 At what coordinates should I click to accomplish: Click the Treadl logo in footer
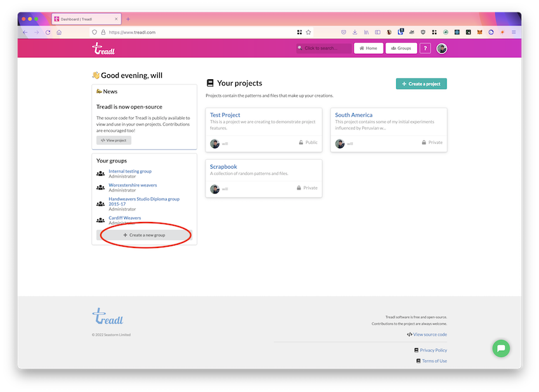tap(108, 317)
